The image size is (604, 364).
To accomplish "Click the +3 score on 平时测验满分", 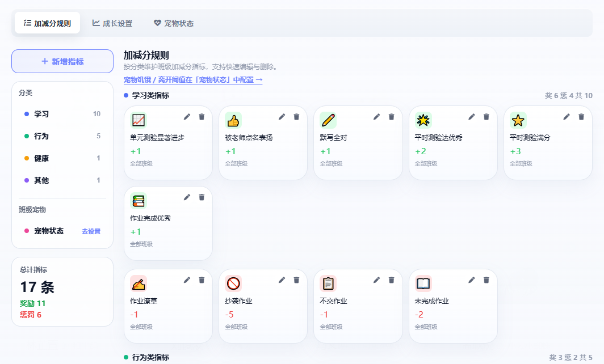I will pos(515,151).
